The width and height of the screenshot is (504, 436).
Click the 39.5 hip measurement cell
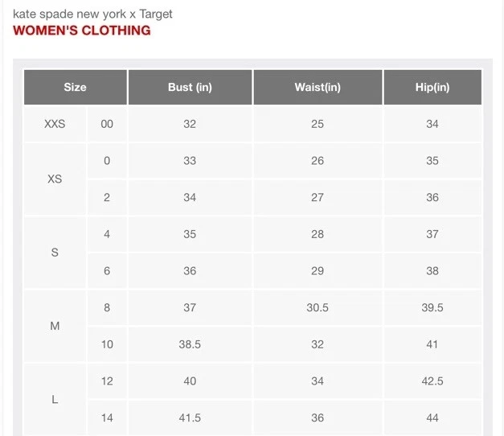click(432, 307)
